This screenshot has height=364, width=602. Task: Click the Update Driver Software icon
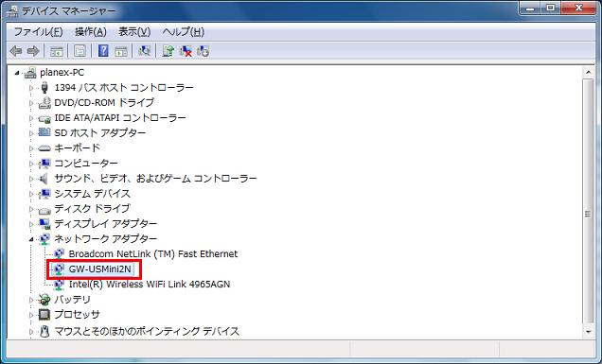click(x=168, y=51)
